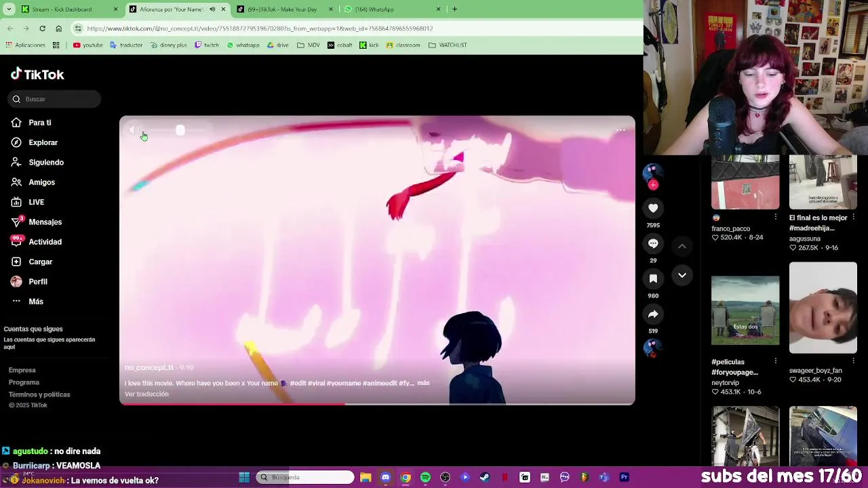Open the video's three-dot options menu
The height and width of the screenshot is (488, 868).
pyautogui.click(x=620, y=130)
